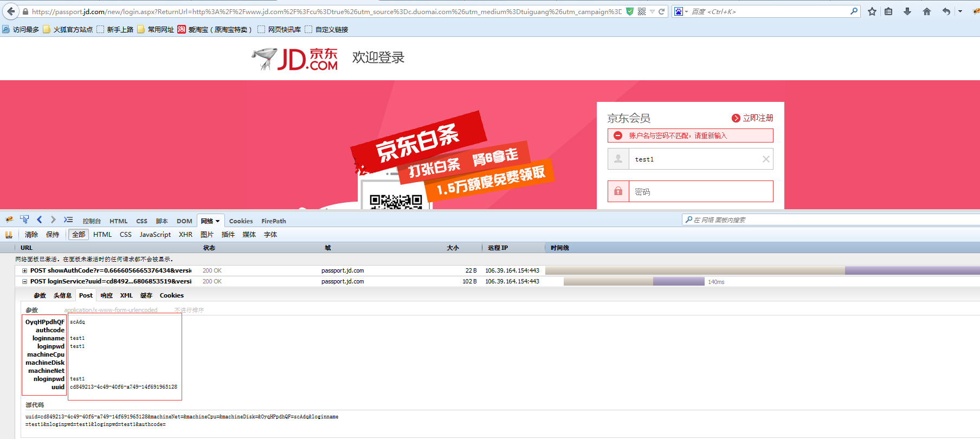Filter network requests by 图片
The height and width of the screenshot is (439, 980).
tap(207, 235)
